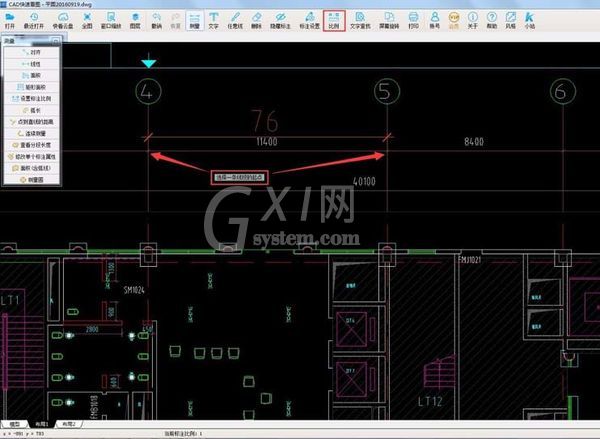
Task: Click 查看分段长度 segment lengths option
Action: click(32, 145)
